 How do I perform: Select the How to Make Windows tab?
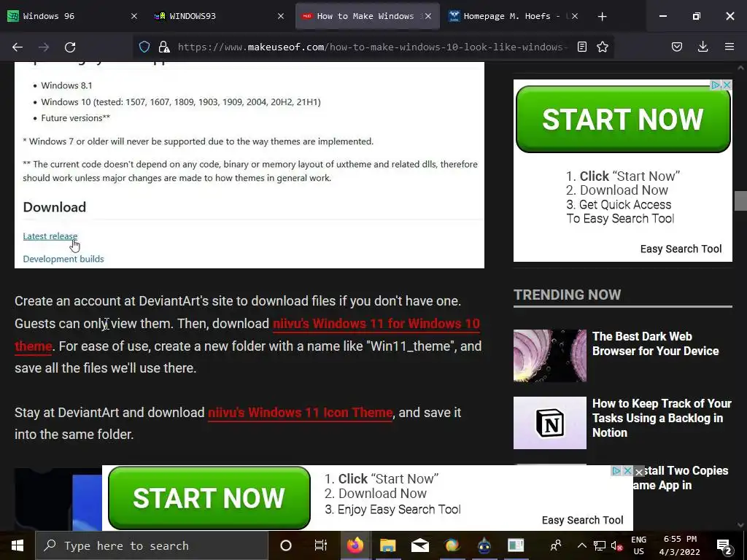(x=368, y=16)
